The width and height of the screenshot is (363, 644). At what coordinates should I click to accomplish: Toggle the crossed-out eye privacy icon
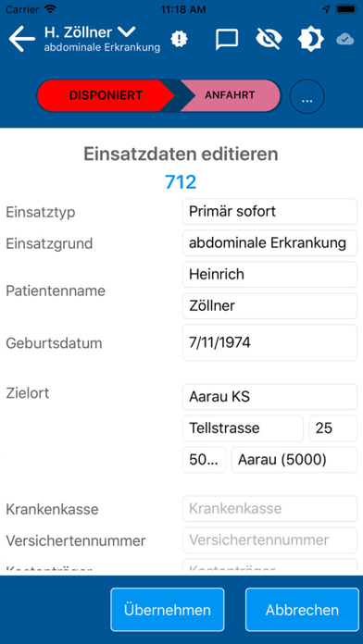tap(269, 39)
